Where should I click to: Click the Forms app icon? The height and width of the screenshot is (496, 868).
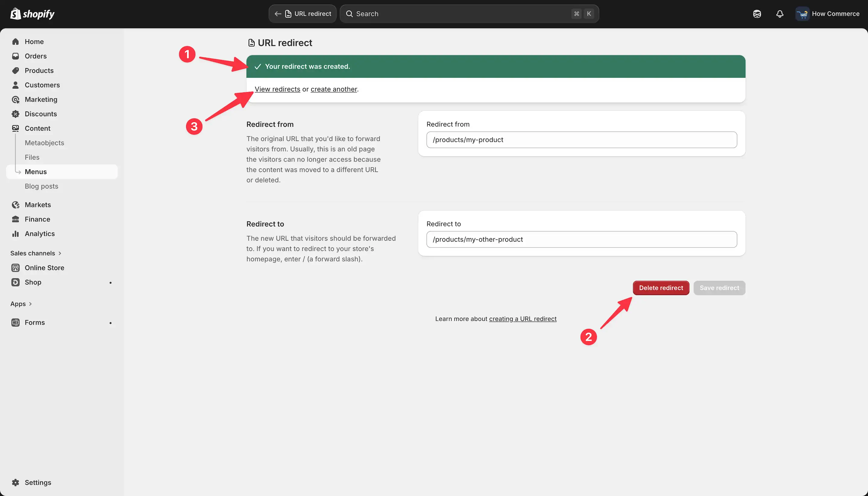(15, 322)
